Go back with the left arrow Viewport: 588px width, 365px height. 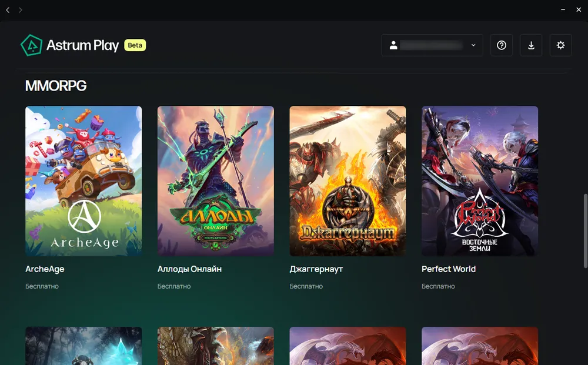8,10
